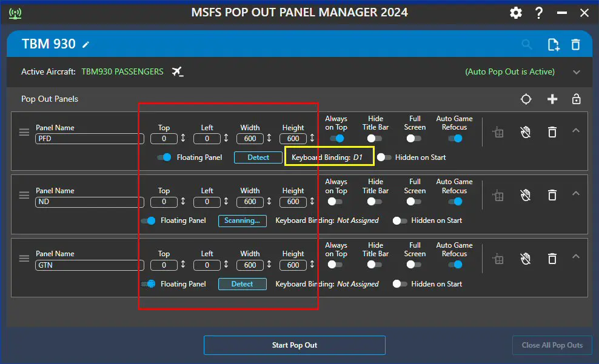Screen dimensions: 599x364
Task: Click the move-and-resize icon for ND panel
Action: coord(498,196)
